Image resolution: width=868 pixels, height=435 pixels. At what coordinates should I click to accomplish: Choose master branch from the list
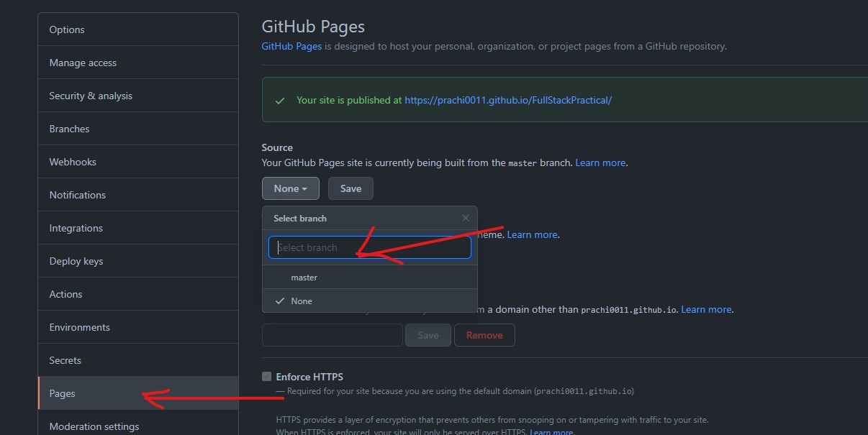pyautogui.click(x=370, y=278)
